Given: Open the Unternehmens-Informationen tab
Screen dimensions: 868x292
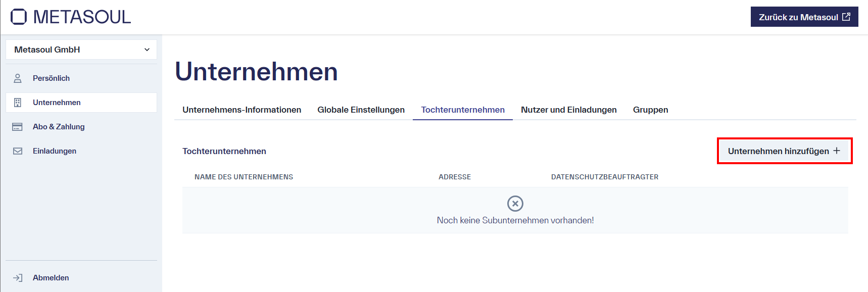Looking at the screenshot, I should click(x=242, y=110).
